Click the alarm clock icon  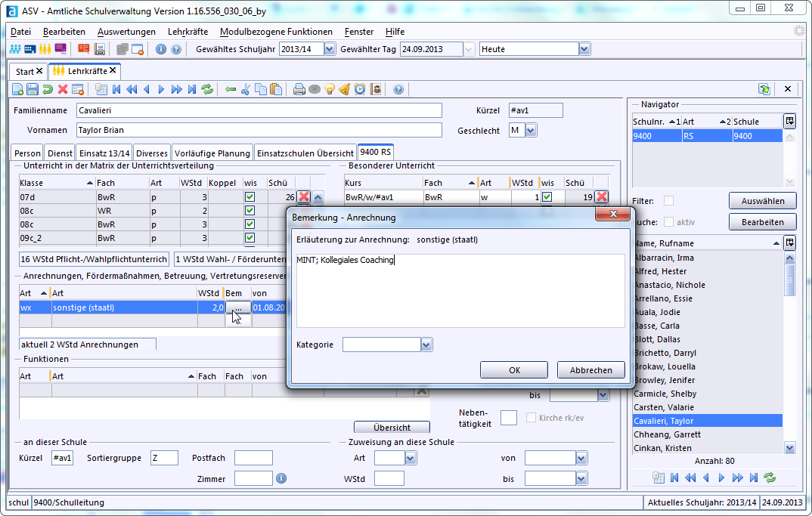pos(359,90)
